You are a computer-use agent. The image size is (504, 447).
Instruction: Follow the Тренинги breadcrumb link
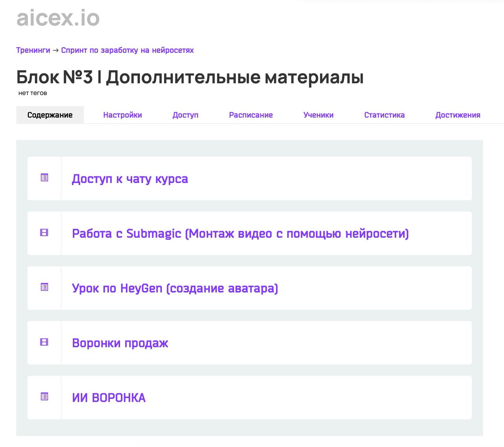tap(33, 50)
